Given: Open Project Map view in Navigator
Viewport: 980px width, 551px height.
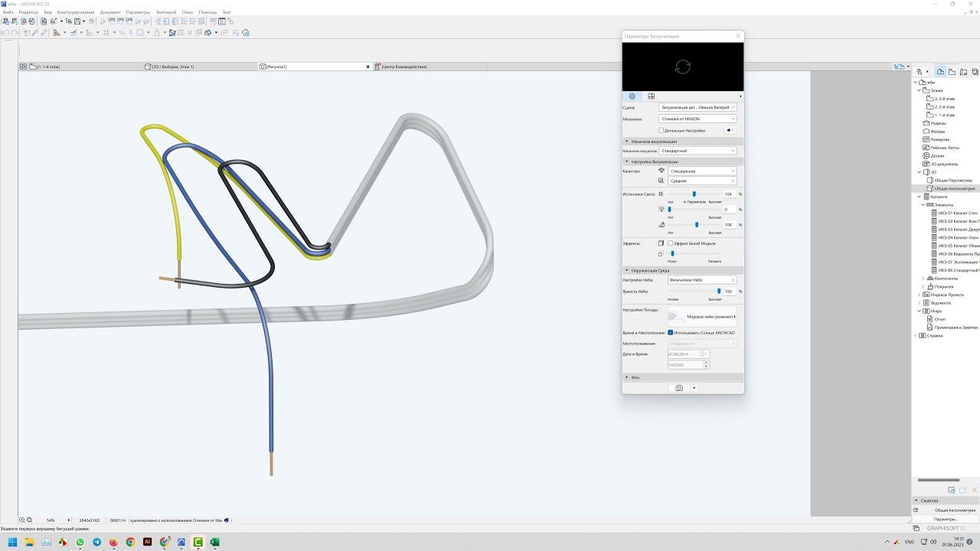Looking at the screenshot, I should [x=940, y=72].
